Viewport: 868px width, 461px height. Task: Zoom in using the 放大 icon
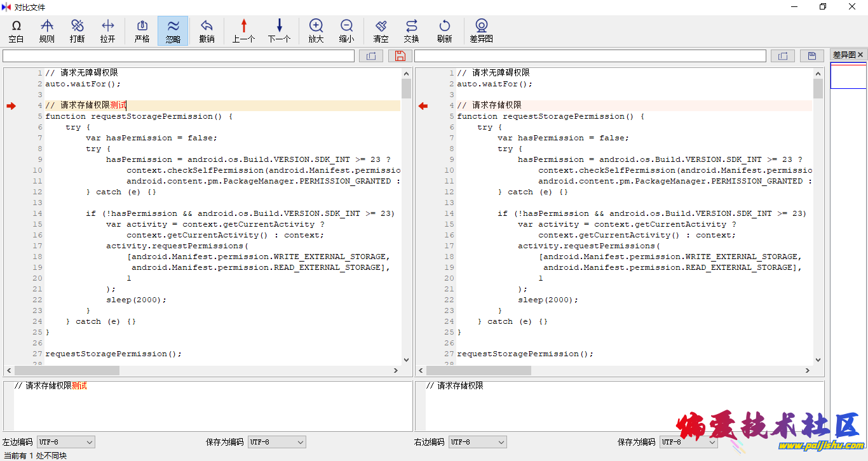tap(316, 30)
